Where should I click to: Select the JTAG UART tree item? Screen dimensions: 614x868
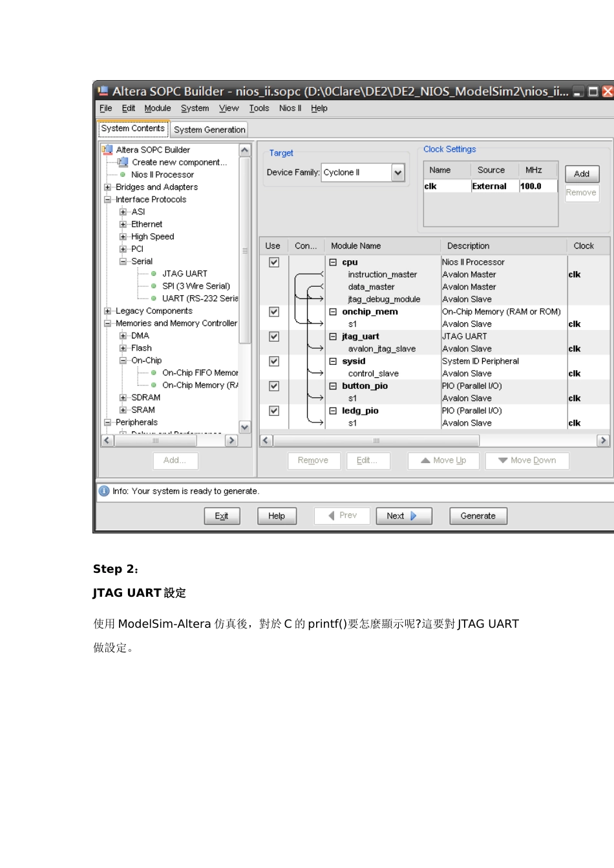pos(185,274)
